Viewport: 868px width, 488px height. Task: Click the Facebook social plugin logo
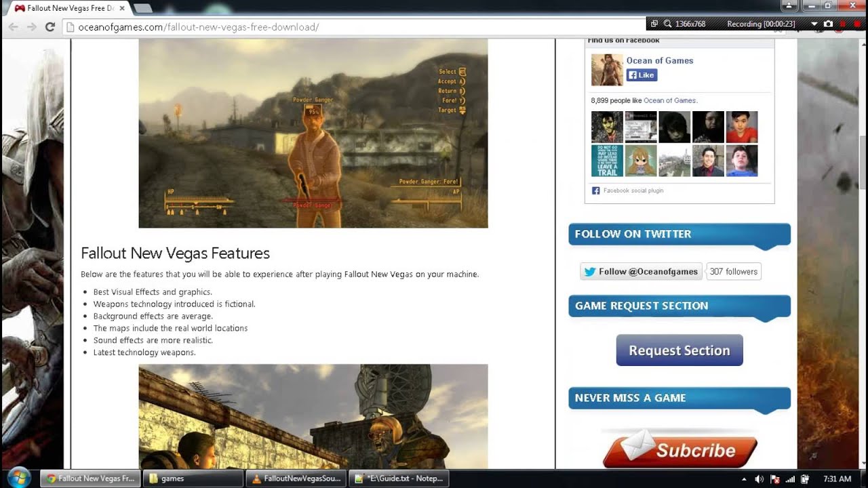[595, 190]
